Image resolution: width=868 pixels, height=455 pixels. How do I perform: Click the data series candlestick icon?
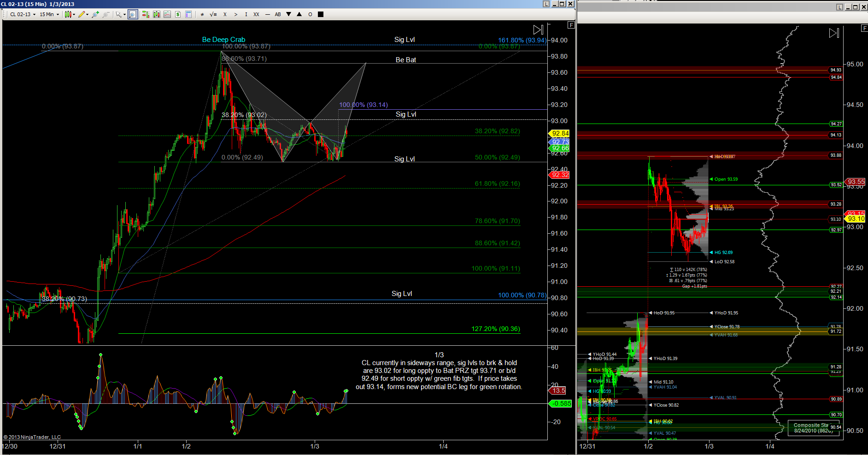click(157, 14)
